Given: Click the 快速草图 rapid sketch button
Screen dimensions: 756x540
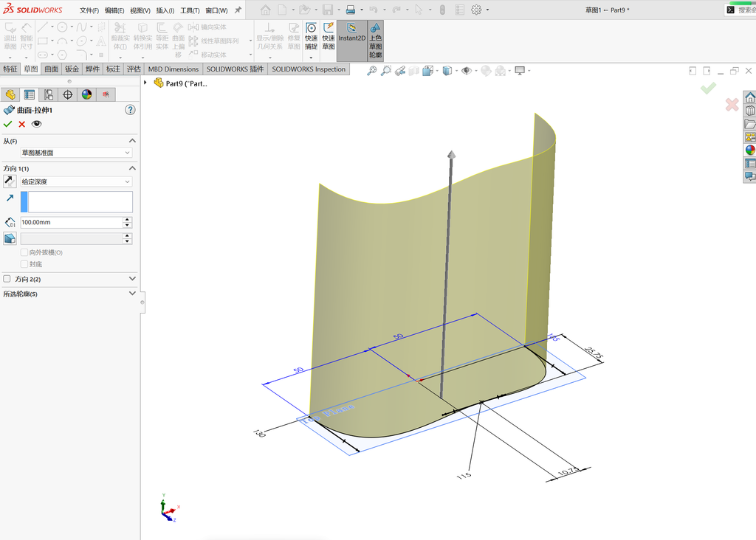Looking at the screenshot, I should click(329, 37).
